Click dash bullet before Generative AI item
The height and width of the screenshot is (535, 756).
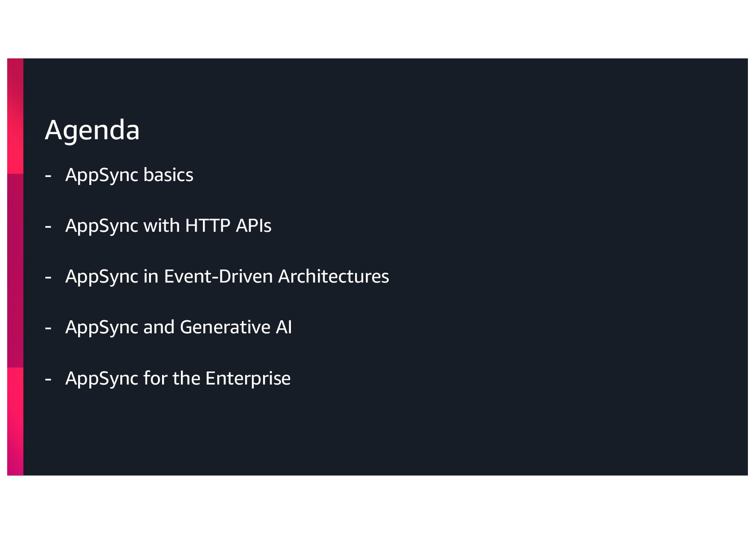(48, 328)
